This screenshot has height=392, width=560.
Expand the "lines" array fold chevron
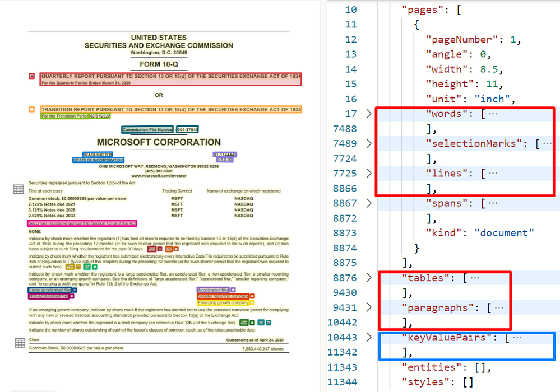pyautogui.click(x=369, y=174)
